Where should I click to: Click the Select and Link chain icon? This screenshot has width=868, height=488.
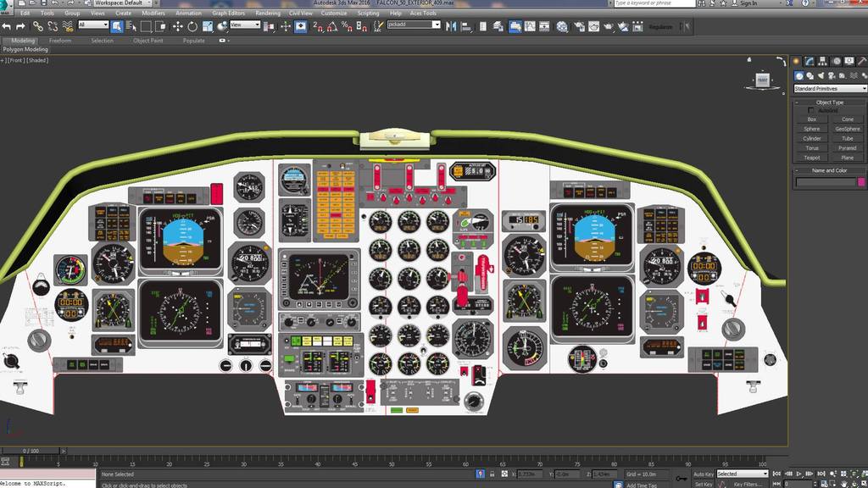pos(38,26)
